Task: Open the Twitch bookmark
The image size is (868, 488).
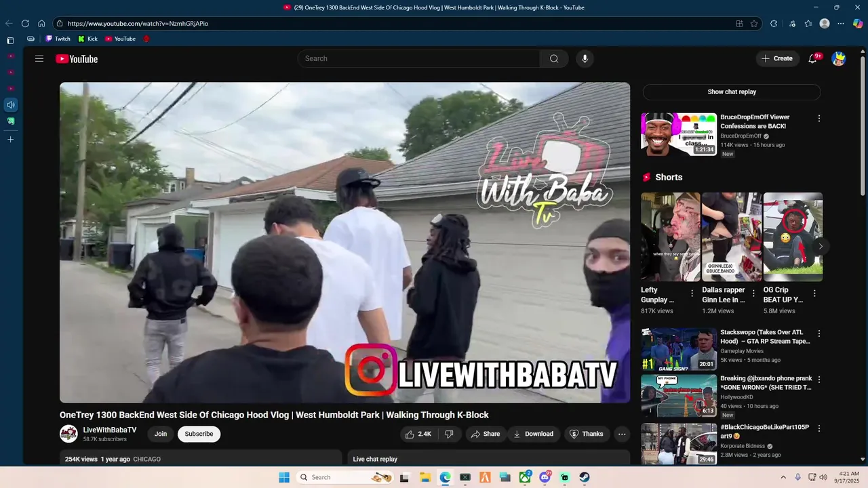Action: coord(58,39)
